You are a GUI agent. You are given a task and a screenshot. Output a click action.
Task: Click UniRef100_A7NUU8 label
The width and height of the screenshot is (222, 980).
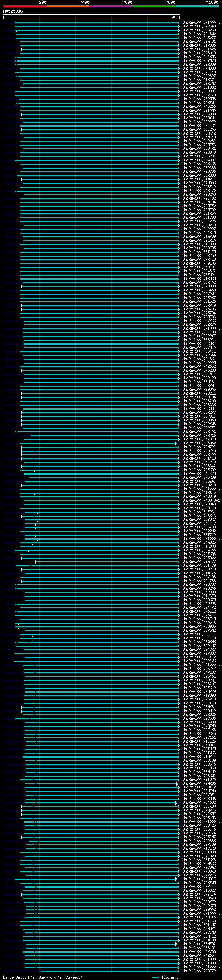coord(199,68)
